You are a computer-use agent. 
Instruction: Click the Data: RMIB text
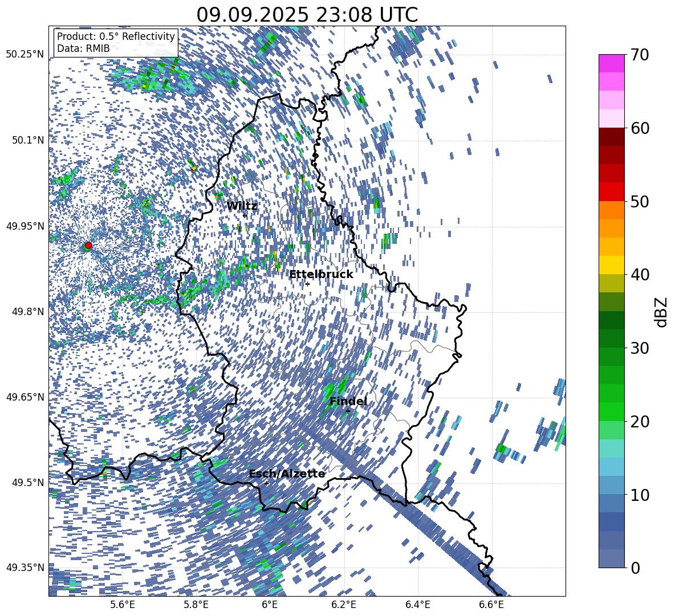tap(83, 48)
